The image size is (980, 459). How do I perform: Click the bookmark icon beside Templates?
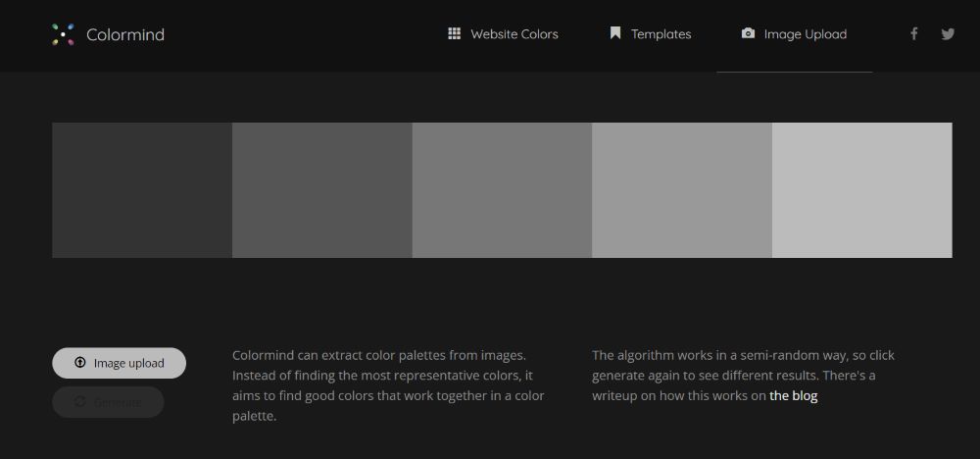point(615,33)
